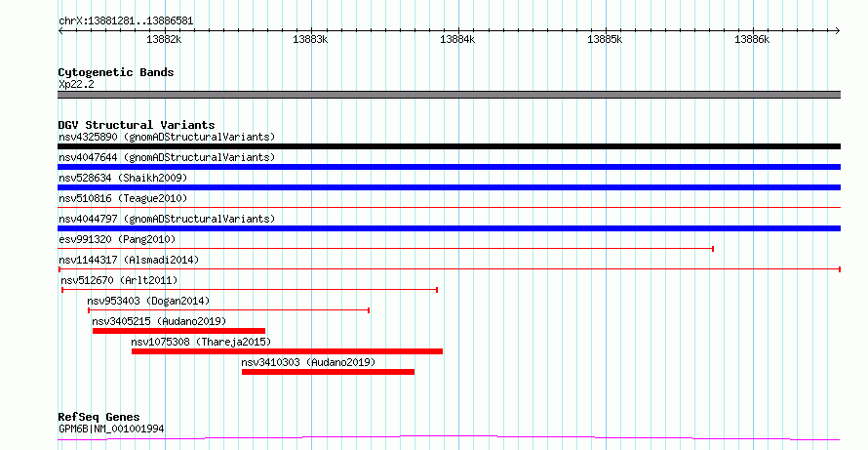Viewport: 868px width, 450px height.
Task: Select the thin red nsv510816 variant line
Action: [x=449, y=208]
